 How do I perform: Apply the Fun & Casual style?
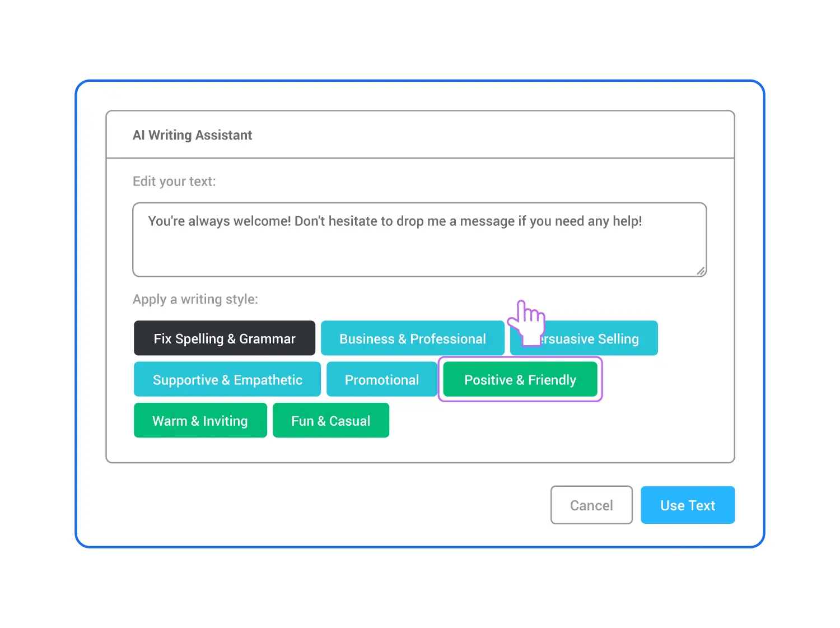click(x=330, y=420)
